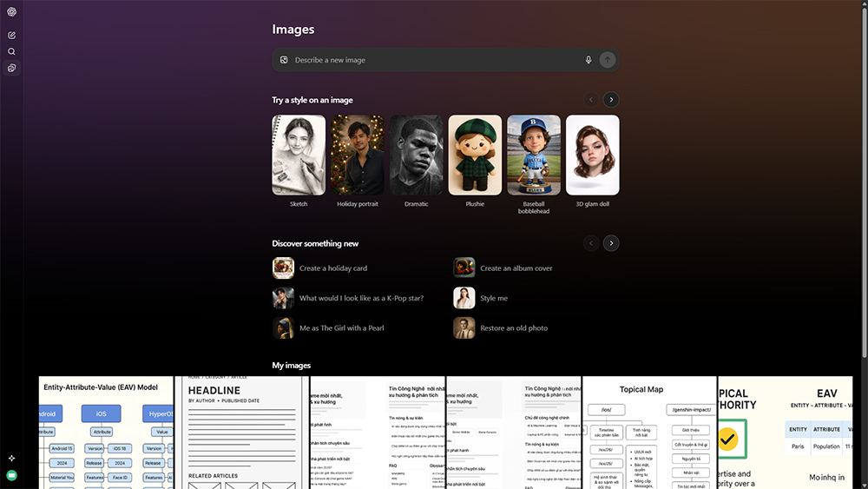This screenshot has height=489, width=868.
Task: Open the ChatGPT logo menu
Action: coord(11,11)
